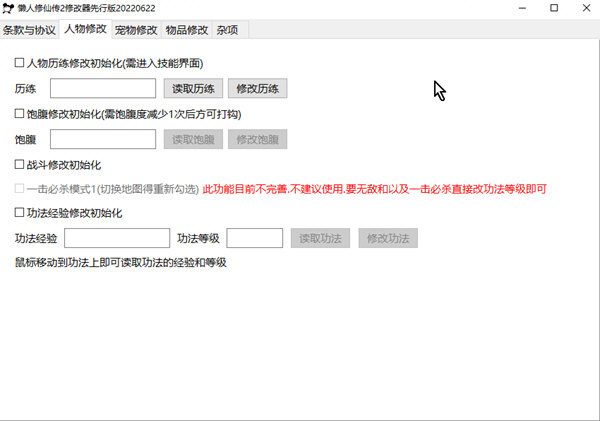Screen dimensions: 600x421
Task: Toggle the 一击必杀模式1 checkbox
Action: [19, 188]
